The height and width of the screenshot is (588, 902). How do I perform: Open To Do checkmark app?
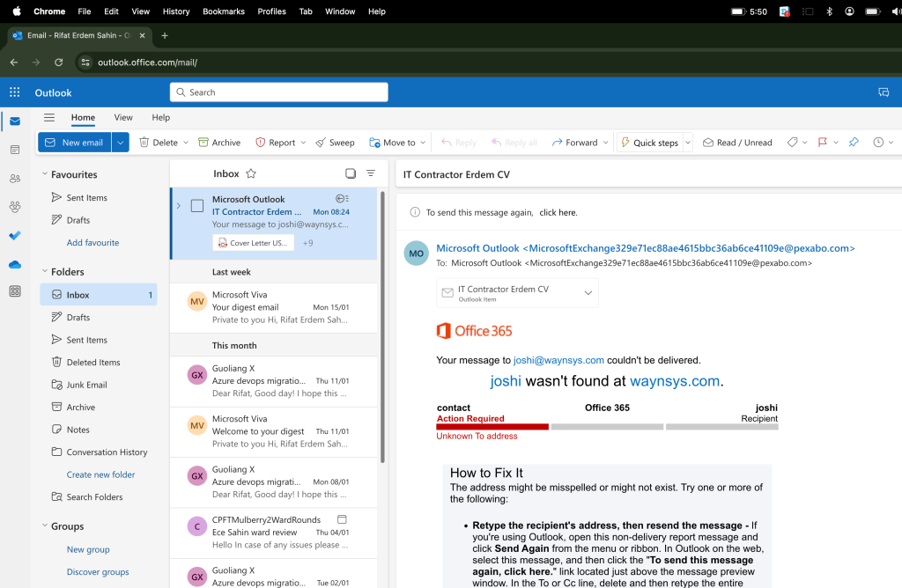[15, 235]
